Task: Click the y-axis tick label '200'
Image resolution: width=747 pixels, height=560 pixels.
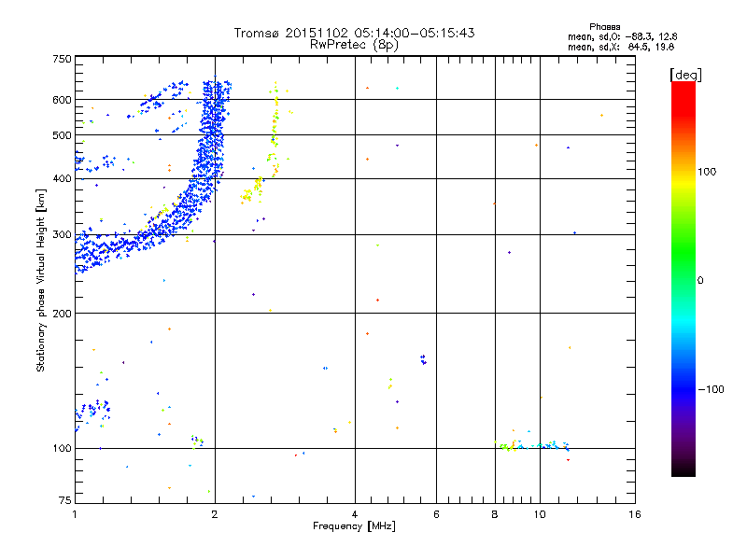Action: pos(63,314)
